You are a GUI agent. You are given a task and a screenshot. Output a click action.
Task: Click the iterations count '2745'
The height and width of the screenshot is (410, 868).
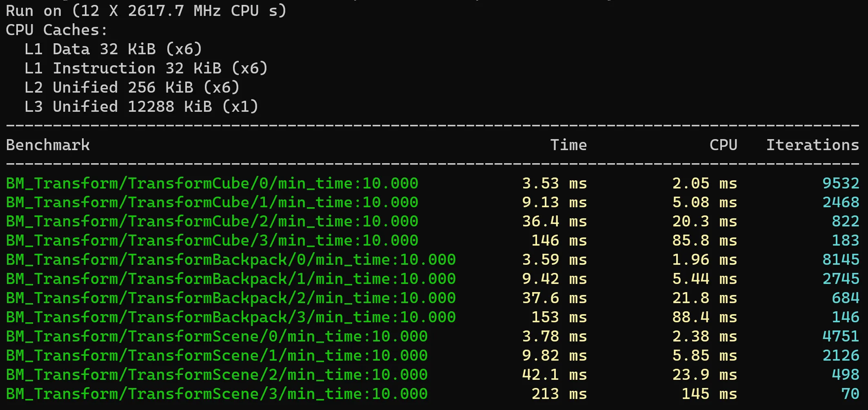[841, 279]
